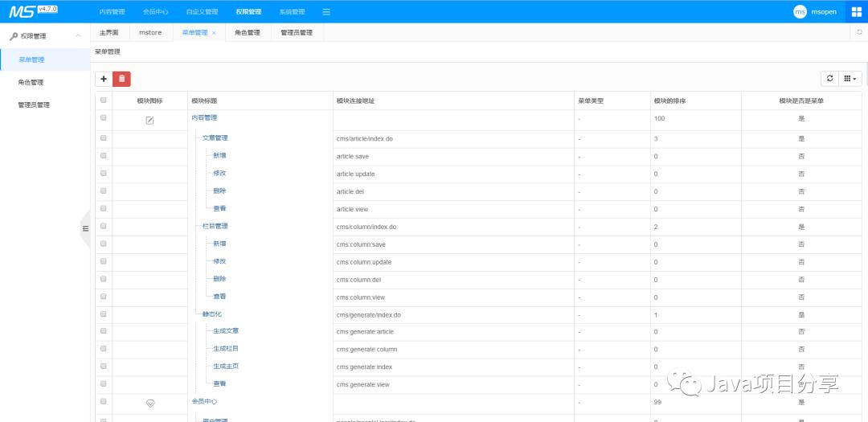Check the cms:column:update row checkbox
The height and width of the screenshot is (422, 868).
click(104, 261)
